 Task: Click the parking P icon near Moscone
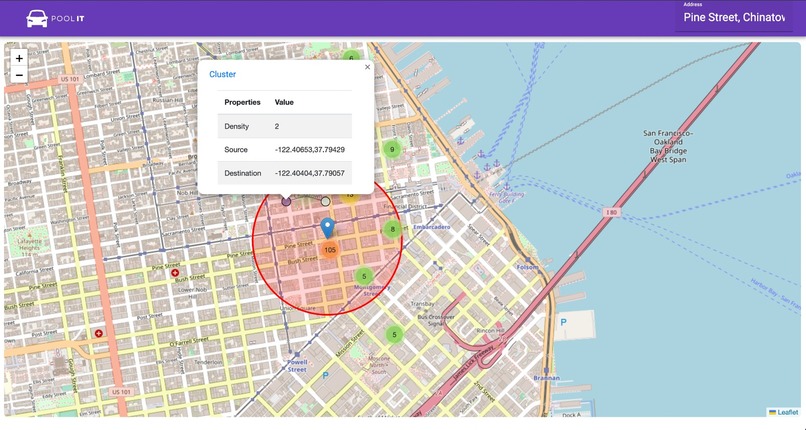pos(325,376)
